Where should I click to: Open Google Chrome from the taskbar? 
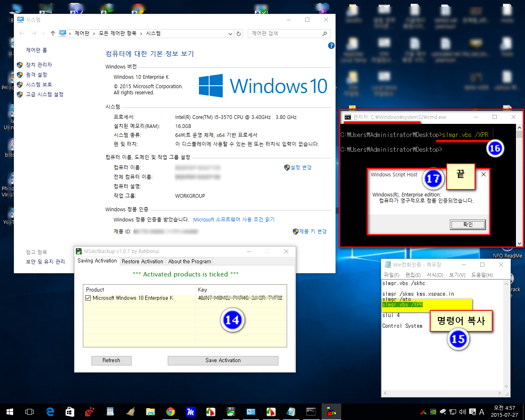[171, 412]
